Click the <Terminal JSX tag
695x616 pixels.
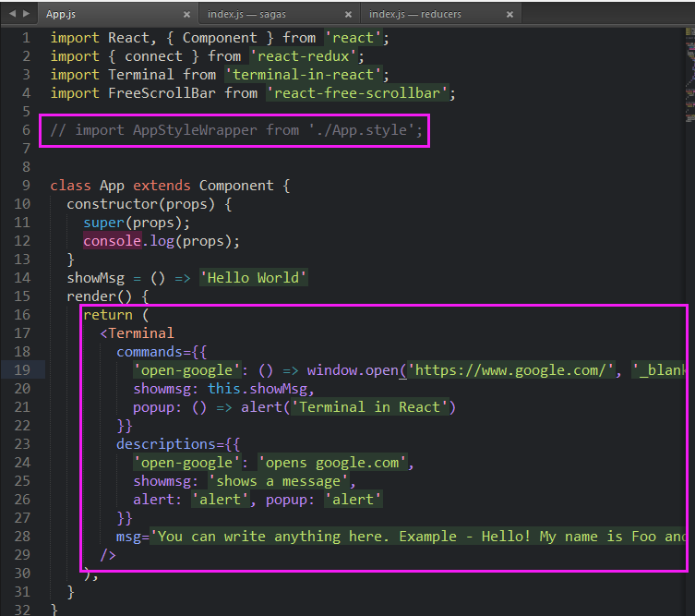coord(137,333)
